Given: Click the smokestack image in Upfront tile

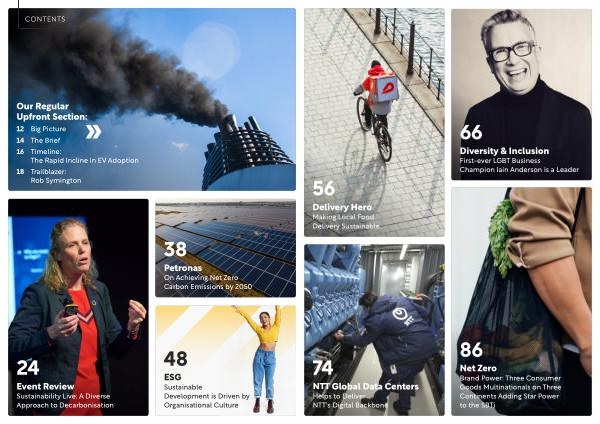Looking at the screenshot, I should click(248, 153).
